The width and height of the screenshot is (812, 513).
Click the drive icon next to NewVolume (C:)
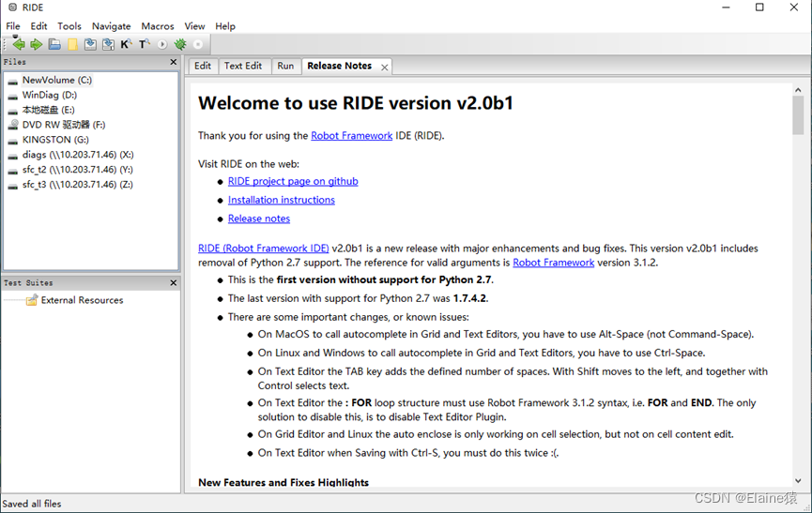point(13,82)
